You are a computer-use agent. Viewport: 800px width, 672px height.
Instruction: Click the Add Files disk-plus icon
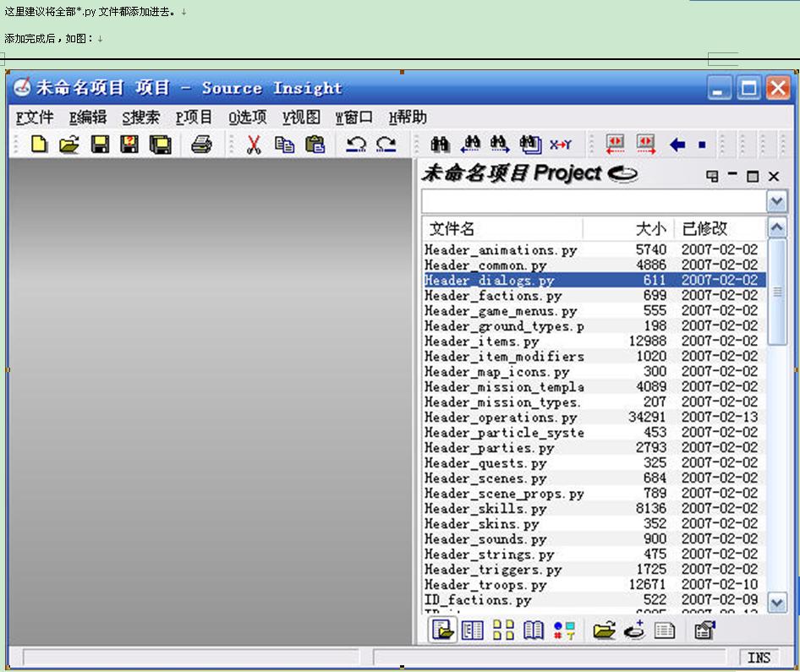coord(634,630)
